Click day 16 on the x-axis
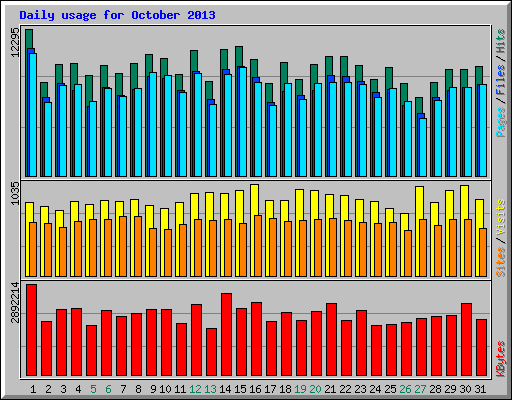Screen dimensions: 512x400 [255, 389]
